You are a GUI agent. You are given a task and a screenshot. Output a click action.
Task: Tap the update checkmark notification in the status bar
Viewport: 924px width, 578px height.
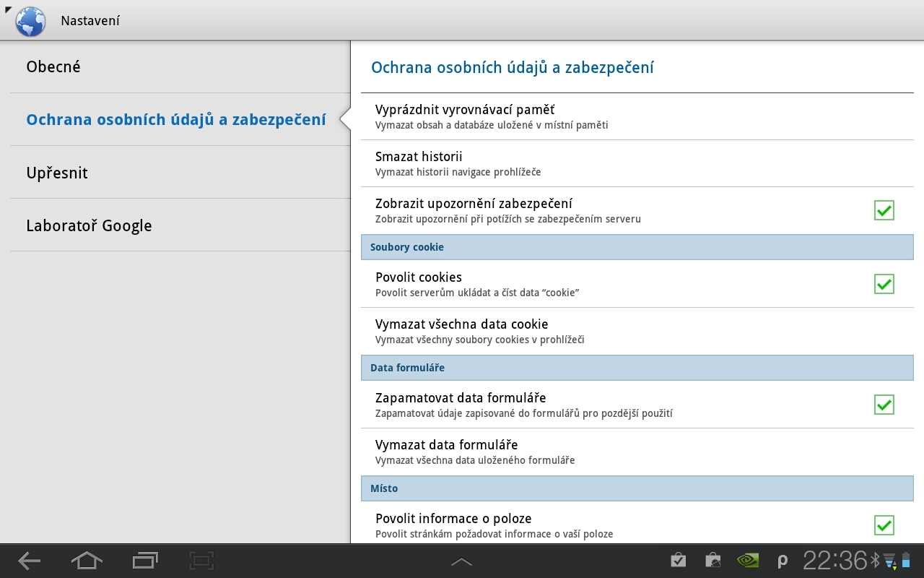pyautogui.click(x=677, y=560)
